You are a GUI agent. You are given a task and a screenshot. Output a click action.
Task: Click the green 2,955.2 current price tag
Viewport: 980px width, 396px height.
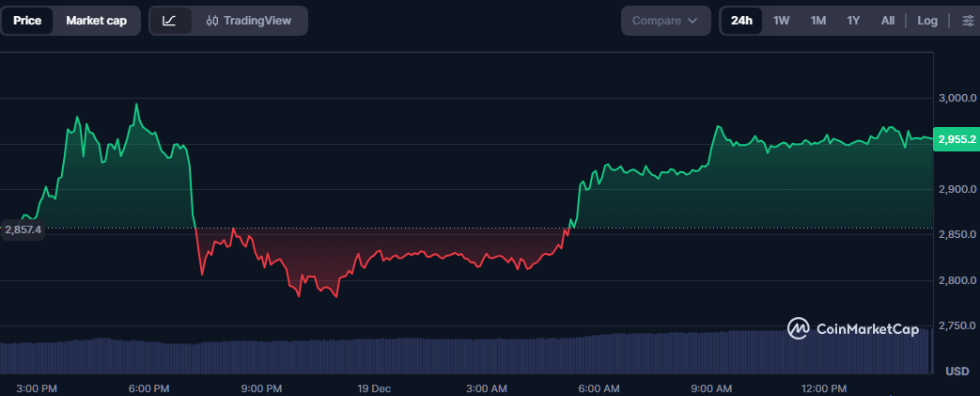tap(957, 139)
